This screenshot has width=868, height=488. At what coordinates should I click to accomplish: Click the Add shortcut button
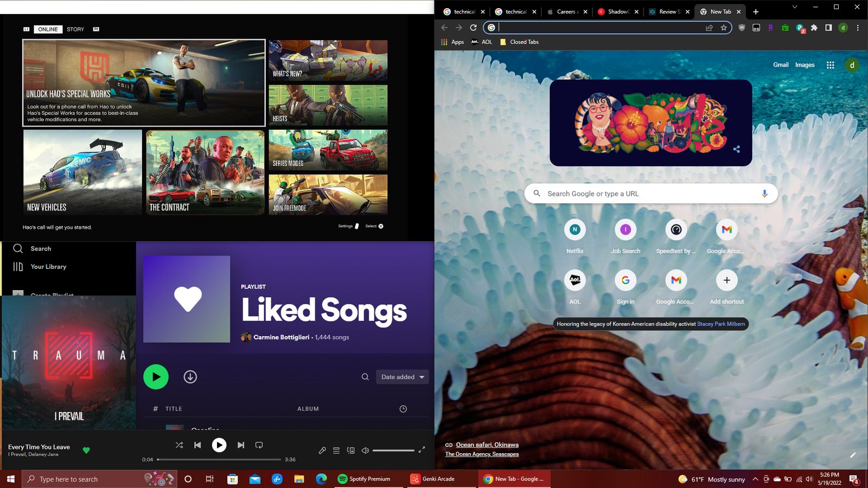[726, 280]
